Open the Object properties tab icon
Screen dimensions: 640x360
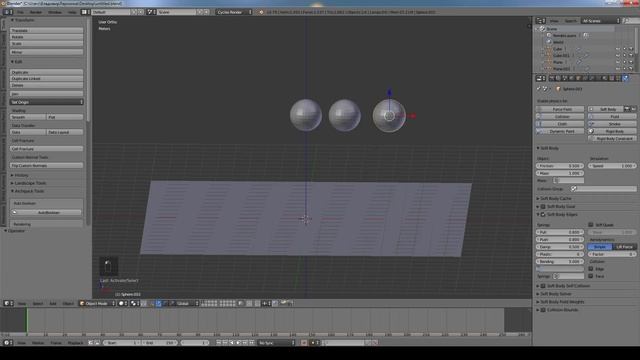[578, 78]
